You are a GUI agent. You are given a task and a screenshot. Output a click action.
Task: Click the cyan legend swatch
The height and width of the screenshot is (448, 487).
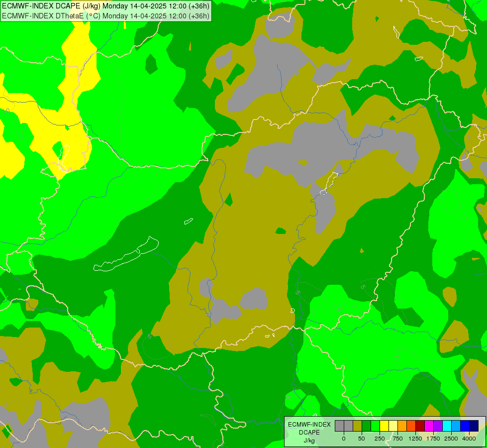point(447,426)
